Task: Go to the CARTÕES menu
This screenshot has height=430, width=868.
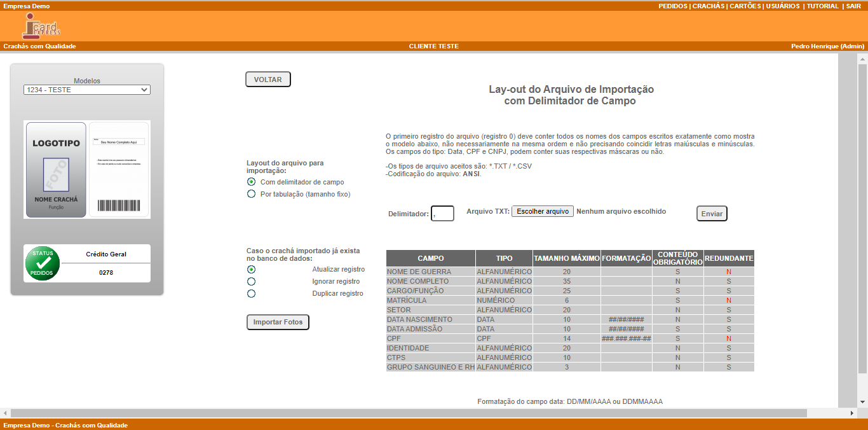Action: click(x=745, y=6)
